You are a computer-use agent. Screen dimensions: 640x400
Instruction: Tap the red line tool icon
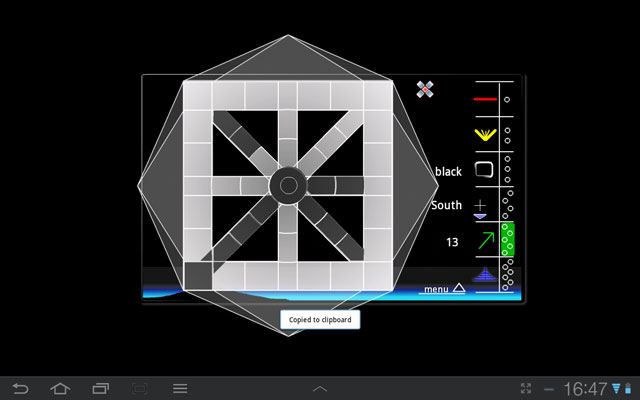pyautogui.click(x=485, y=99)
